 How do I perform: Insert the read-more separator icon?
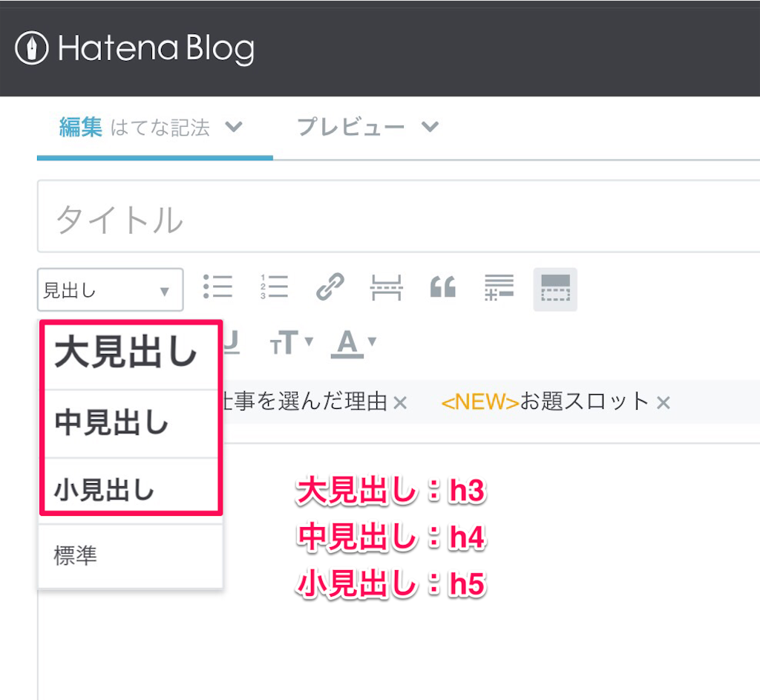click(x=386, y=287)
